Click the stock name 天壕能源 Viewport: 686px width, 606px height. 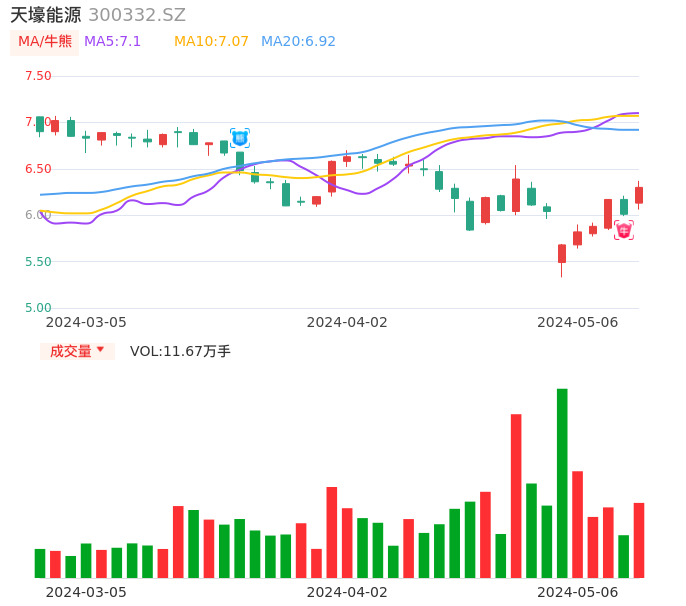(45, 15)
